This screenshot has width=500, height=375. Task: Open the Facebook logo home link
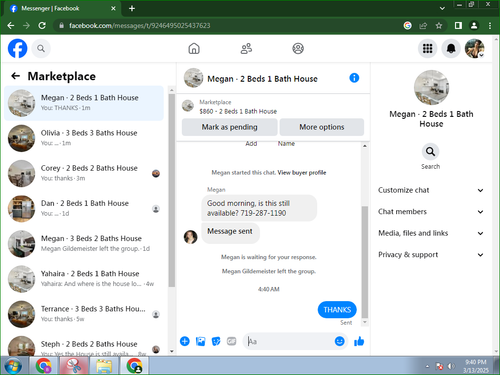click(17, 48)
